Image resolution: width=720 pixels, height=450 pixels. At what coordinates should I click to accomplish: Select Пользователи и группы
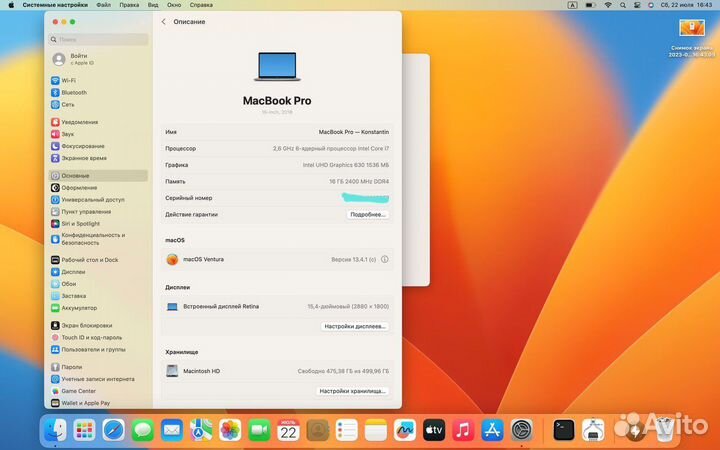point(88,349)
